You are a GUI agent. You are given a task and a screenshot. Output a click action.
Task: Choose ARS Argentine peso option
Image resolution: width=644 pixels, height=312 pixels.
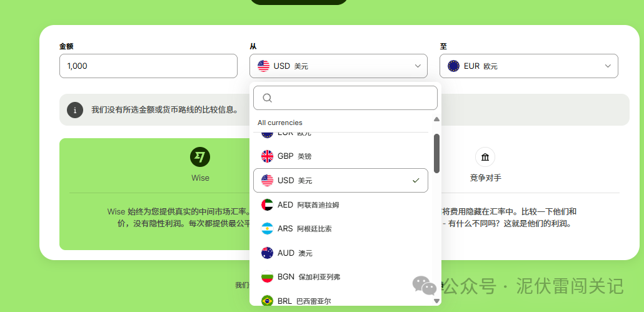coord(341,229)
